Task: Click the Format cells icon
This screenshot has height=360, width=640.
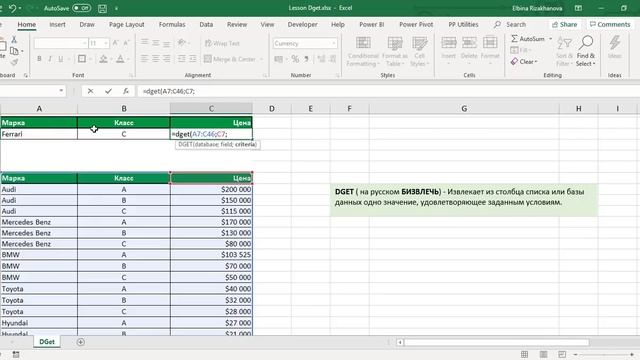Action: tap(490, 42)
